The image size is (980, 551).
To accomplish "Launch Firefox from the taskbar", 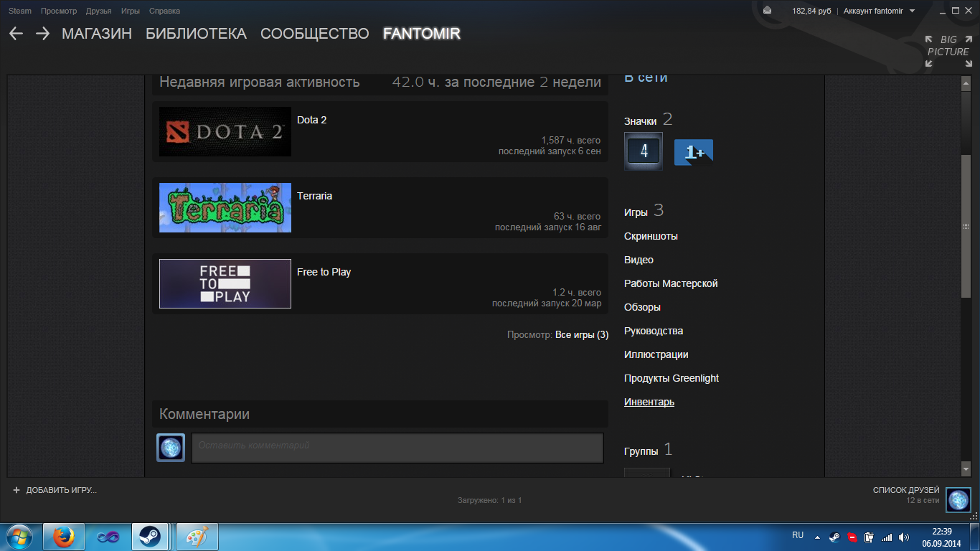I will pyautogui.click(x=64, y=537).
